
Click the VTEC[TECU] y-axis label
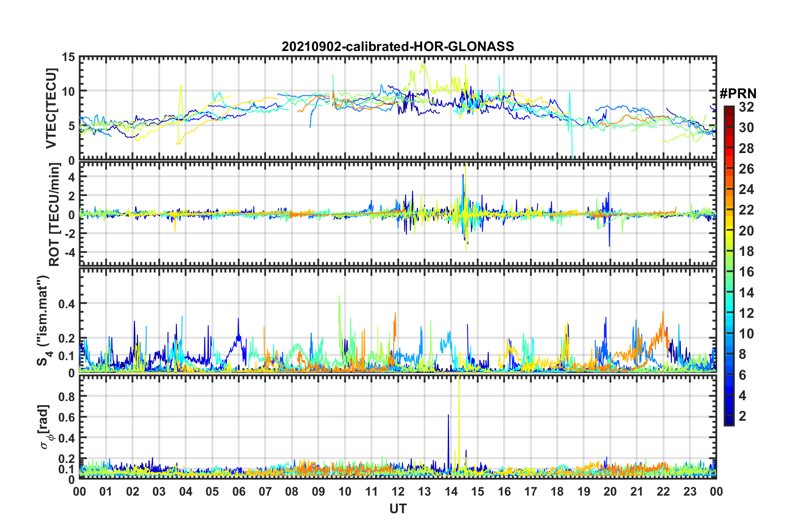(51, 109)
